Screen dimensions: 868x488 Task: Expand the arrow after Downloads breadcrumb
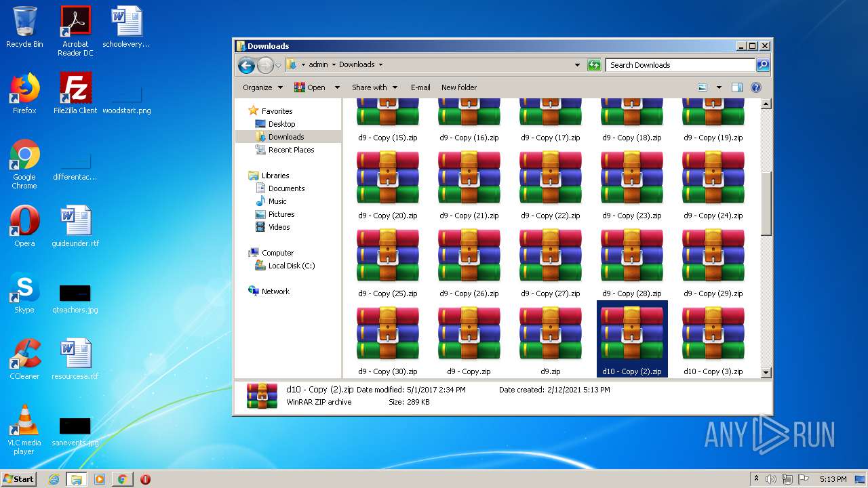pyautogui.click(x=380, y=65)
